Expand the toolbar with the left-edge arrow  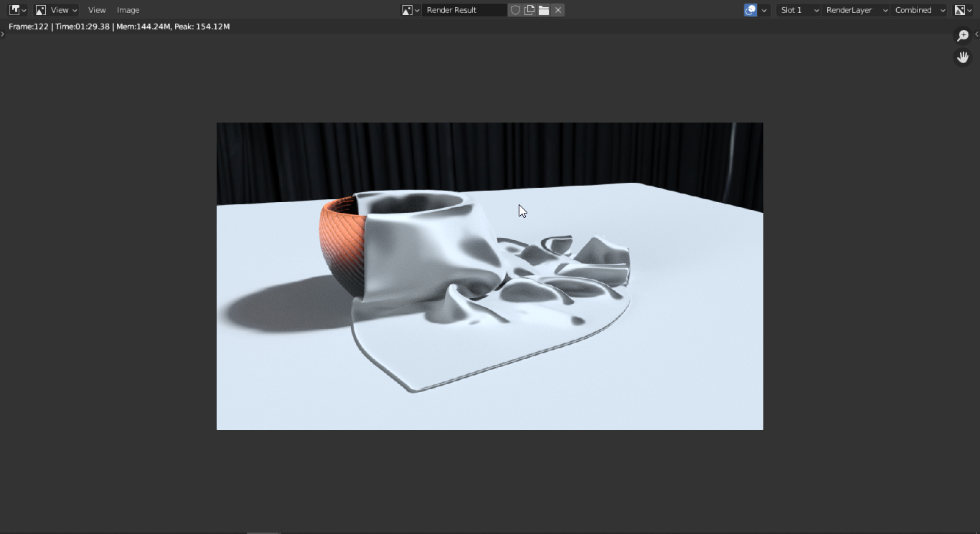point(3,34)
